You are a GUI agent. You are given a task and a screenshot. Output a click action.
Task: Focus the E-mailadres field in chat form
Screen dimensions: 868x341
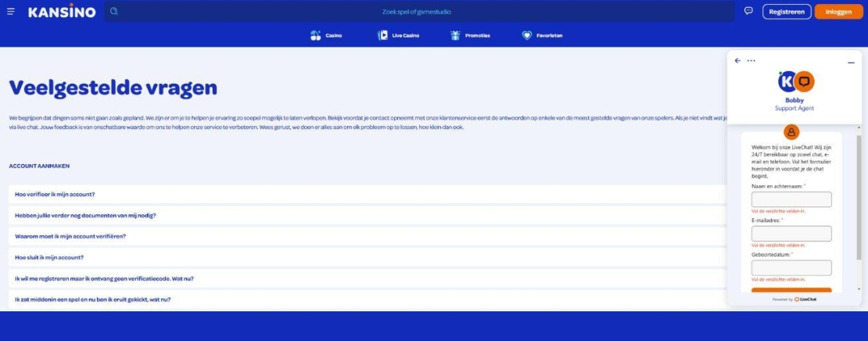coord(791,234)
